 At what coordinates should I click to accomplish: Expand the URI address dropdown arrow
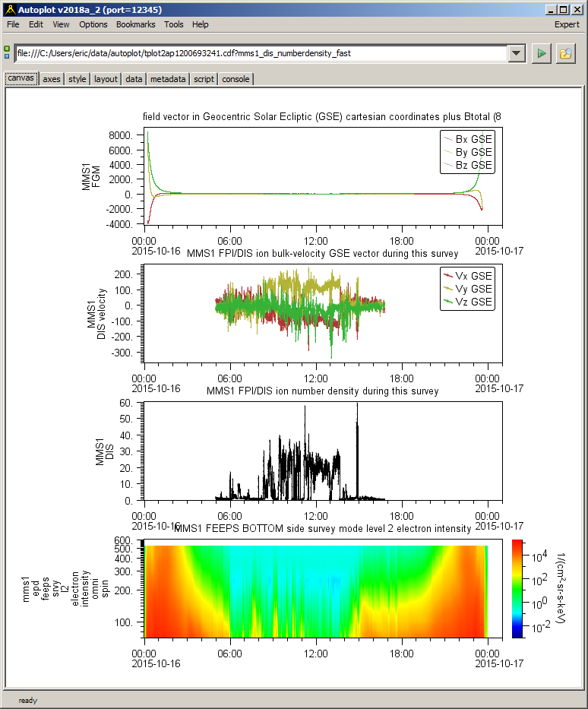pyautogui.click(x=517, y=53)
